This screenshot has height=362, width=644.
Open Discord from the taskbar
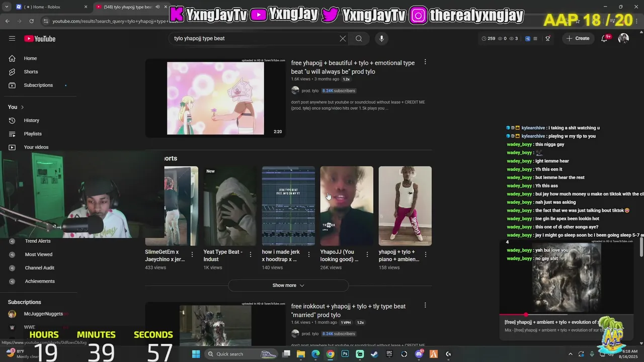click(419, 354)
